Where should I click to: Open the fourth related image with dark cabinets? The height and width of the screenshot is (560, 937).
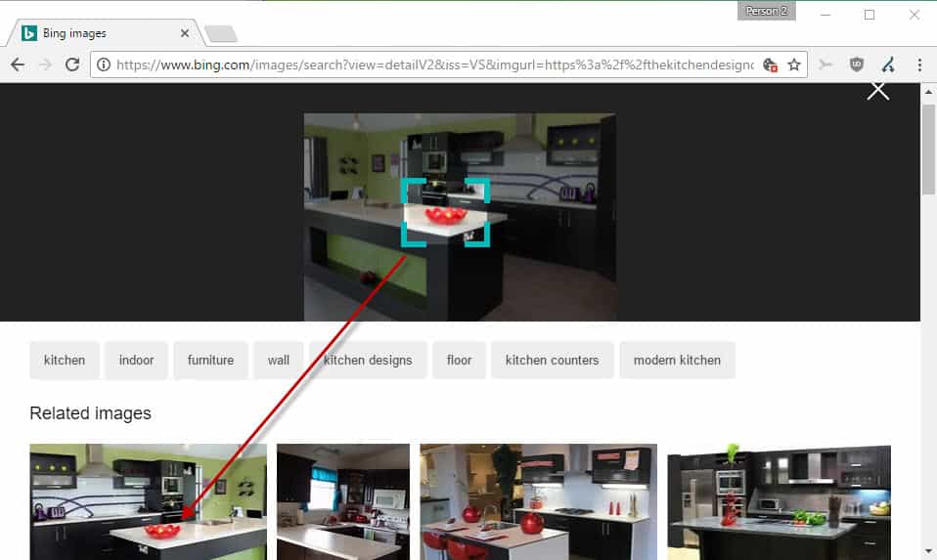point(780,501)
